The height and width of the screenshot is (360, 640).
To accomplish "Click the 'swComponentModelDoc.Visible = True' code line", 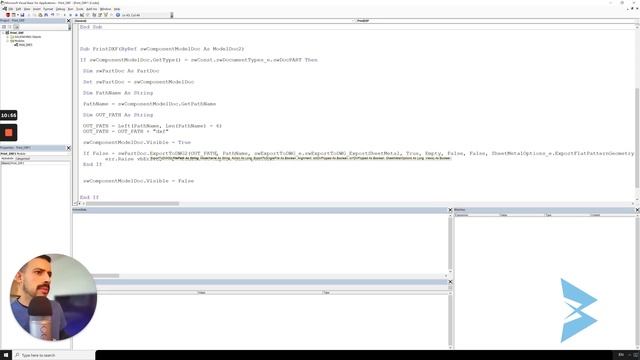I will click(x=137, y=142).
